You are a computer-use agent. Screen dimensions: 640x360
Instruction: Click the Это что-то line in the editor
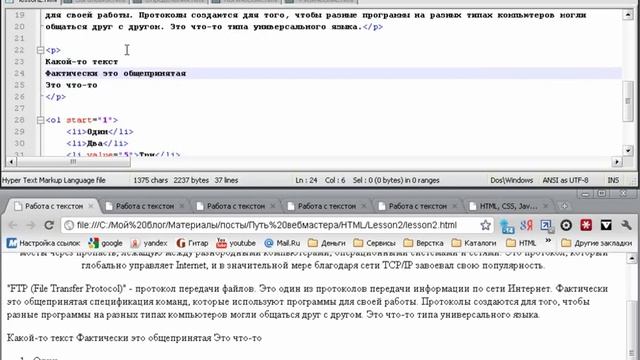point(71,85)
